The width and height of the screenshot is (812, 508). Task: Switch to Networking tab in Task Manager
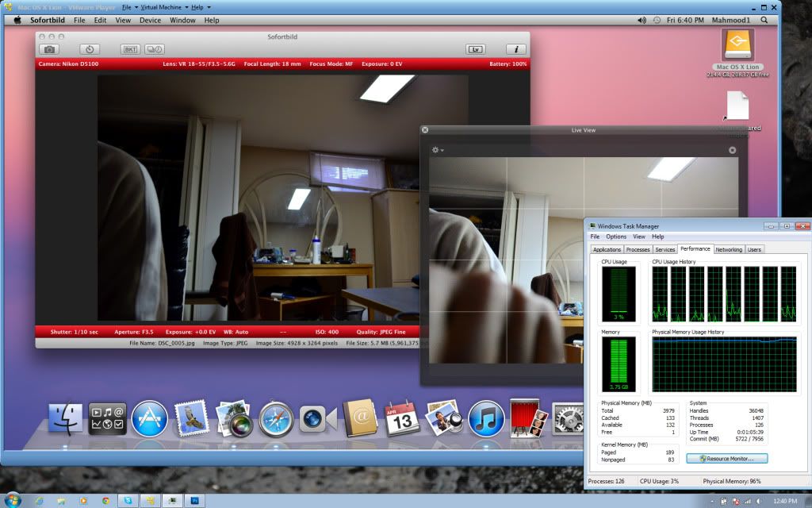pos(729,249)
